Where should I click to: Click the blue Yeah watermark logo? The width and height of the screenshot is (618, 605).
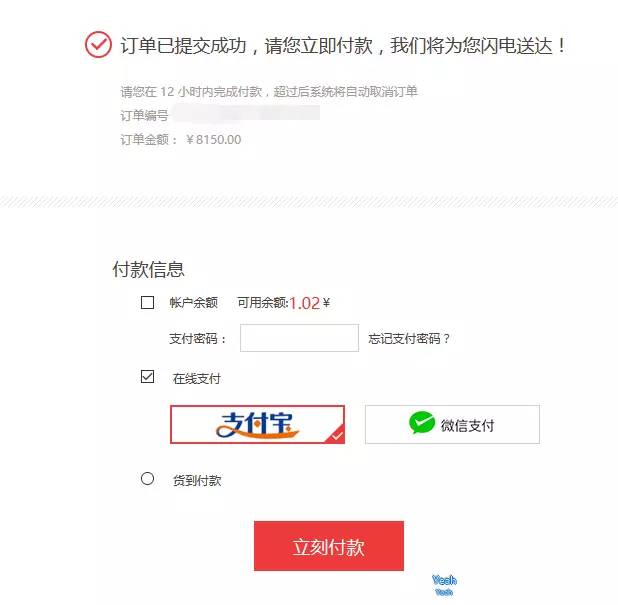tap(444, 585)
